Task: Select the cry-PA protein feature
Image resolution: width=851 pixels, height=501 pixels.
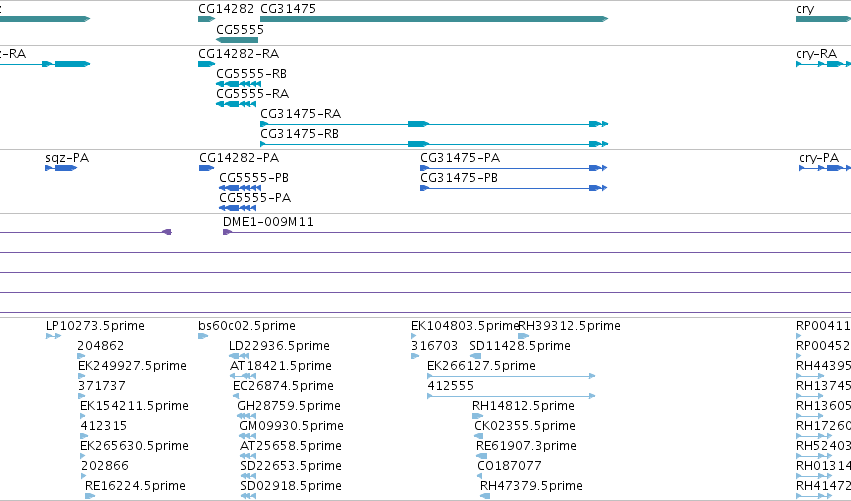Action: point(825,168)
